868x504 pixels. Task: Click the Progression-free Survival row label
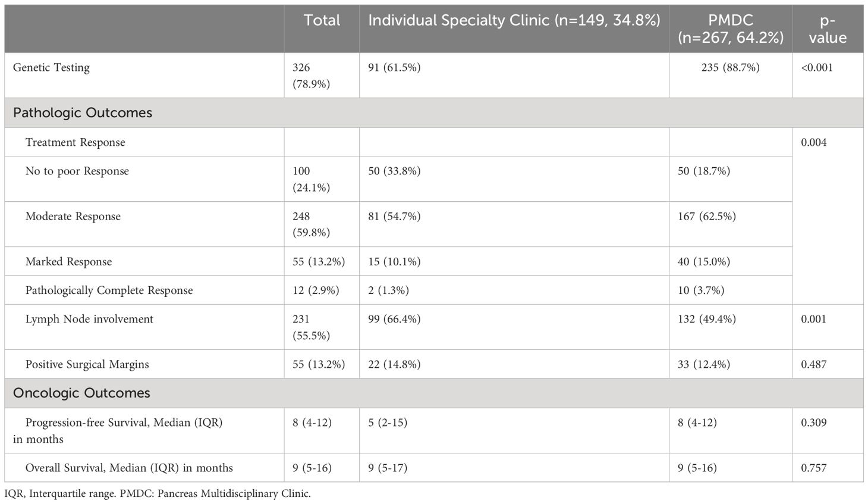118,431
